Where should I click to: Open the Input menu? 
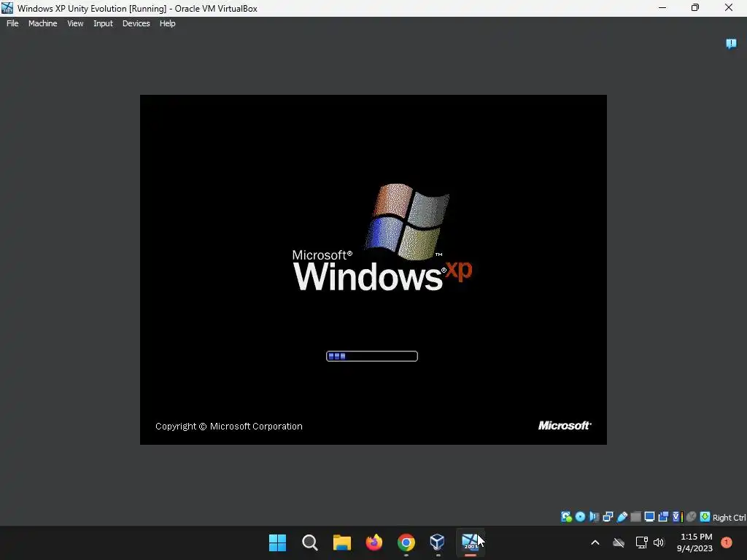click(x=103, y=23)
